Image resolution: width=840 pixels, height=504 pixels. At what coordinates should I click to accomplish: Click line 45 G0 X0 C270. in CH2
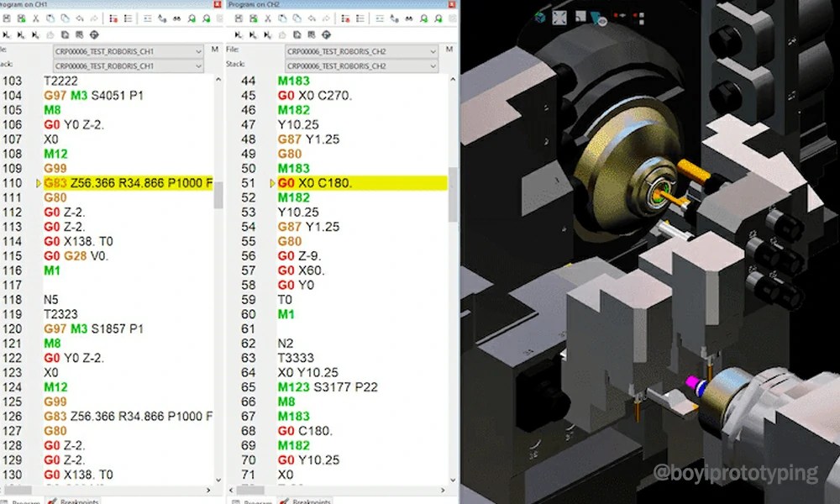tap(315, 95)
